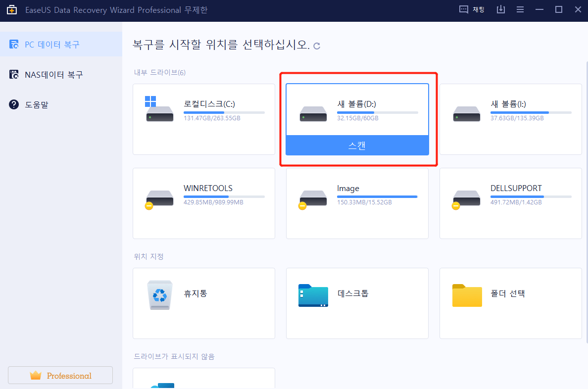Click the crown icon on Professional button
Viewport: 588px width, 389px height.
tap(36, 376)
